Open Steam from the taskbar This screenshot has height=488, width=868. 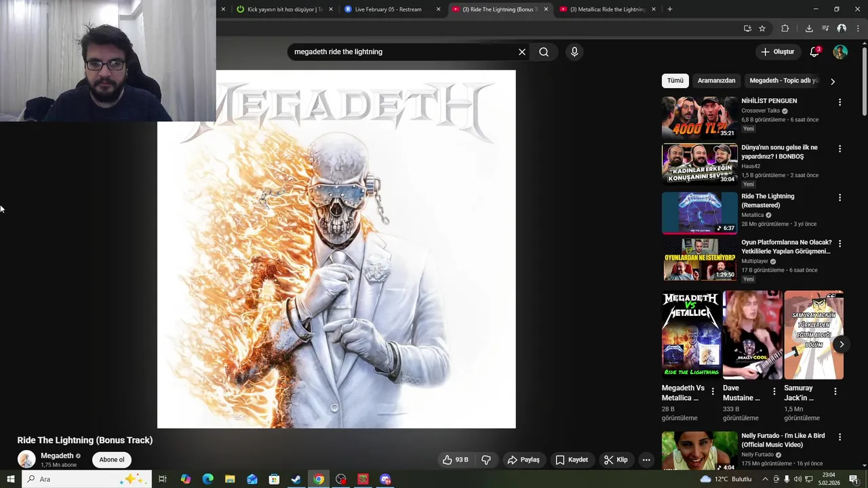click(296, 479)
